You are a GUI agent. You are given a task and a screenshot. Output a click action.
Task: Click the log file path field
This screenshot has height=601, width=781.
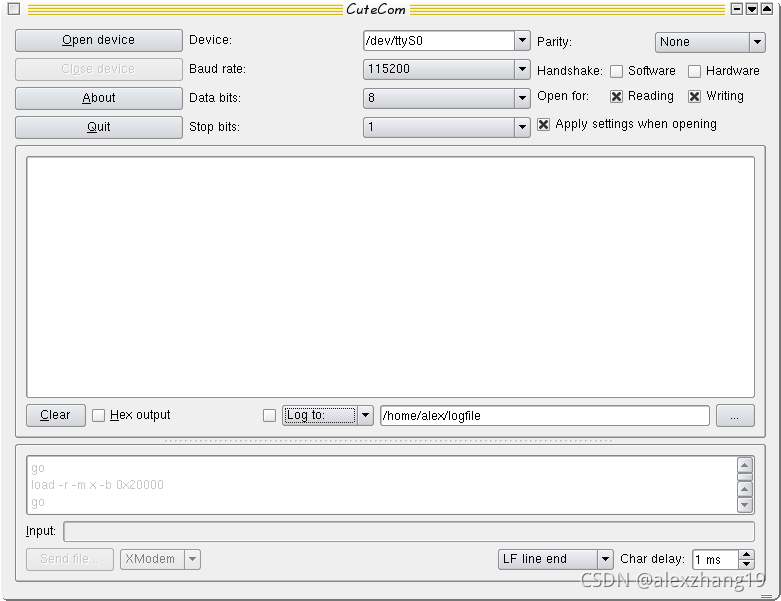(545, 416)
